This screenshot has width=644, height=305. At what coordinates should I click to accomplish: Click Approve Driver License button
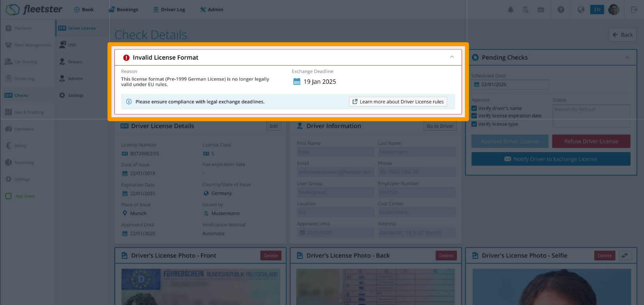(x=510, y=141)
